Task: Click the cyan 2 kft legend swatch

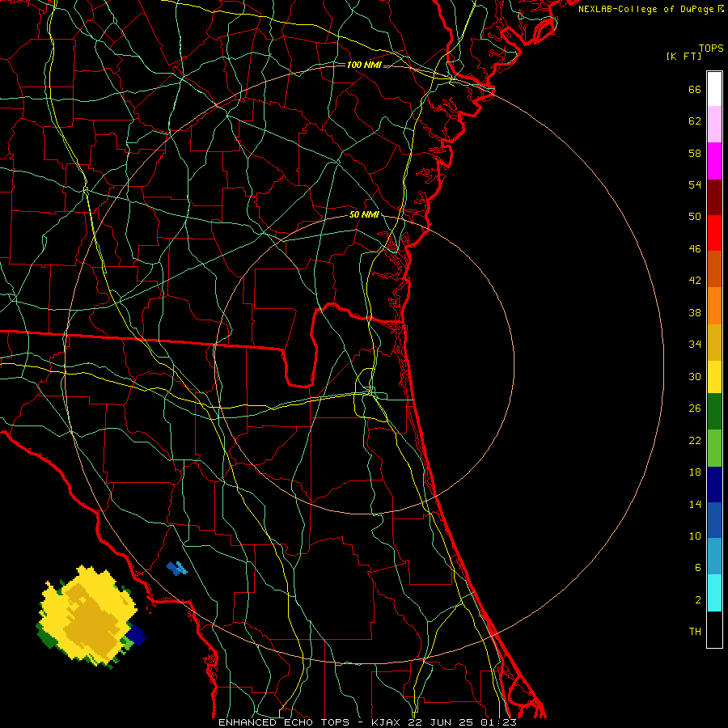Action: (x=714, y=593)
